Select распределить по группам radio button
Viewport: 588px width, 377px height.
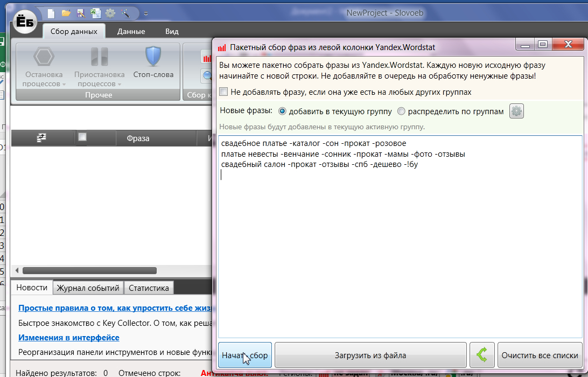coord(401,111)
